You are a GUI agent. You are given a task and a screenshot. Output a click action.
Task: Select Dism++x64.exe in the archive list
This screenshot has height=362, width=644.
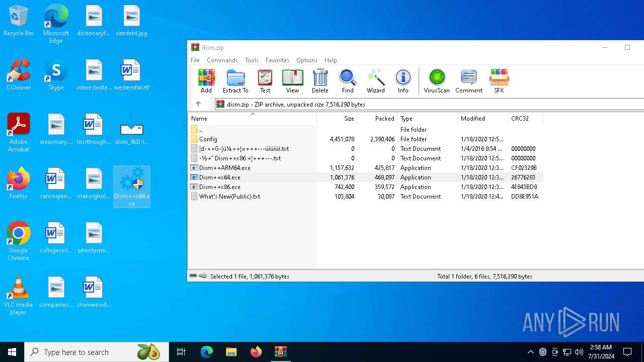[x=366, y=177]
